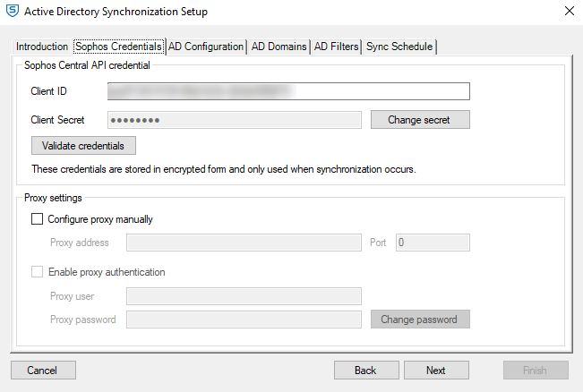Focus the Client Secret password field

(235, 120)
